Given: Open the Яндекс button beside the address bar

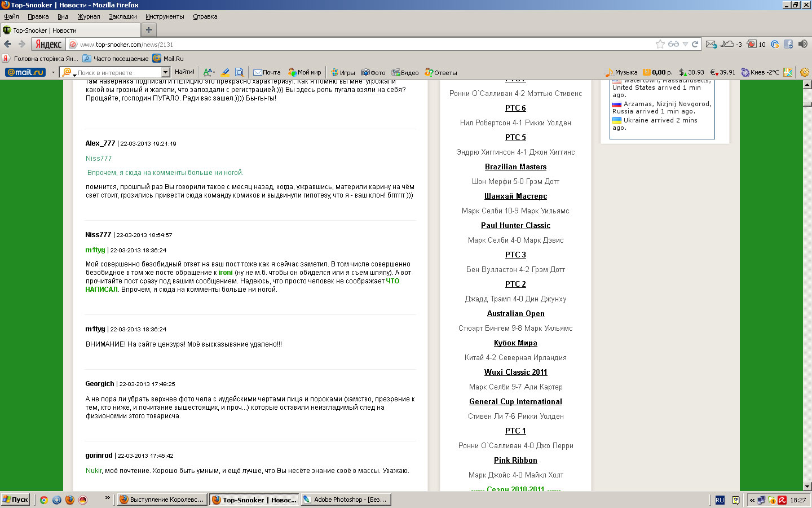Looking at the screenshot, I should (x=48, y=44).
